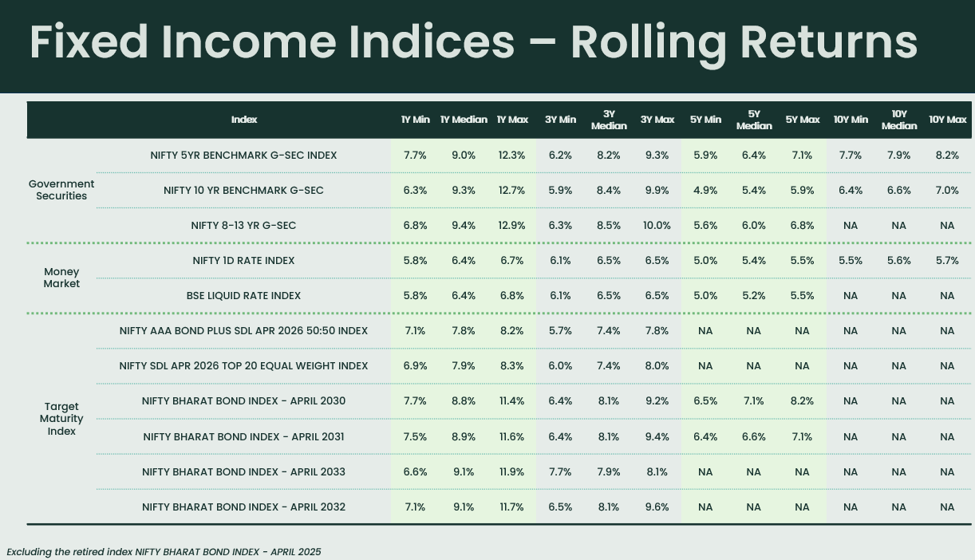This screenshot has width=975, height=560.
Task: Click the "5Y Min" column header
Action: point(705,120)
